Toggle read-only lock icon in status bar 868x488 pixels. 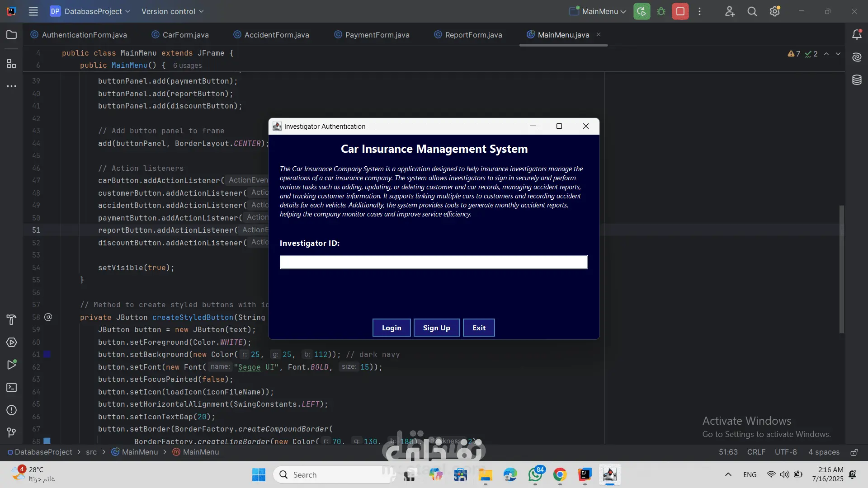[854, 452]
